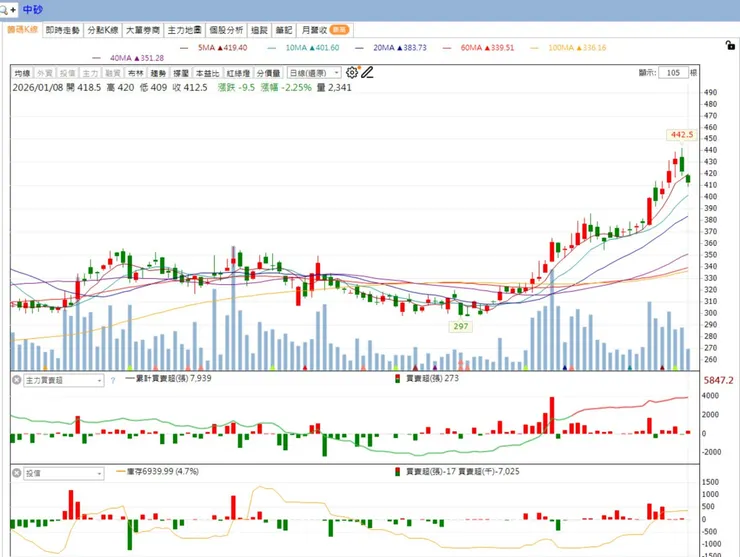
Task: Toggle the 主力 overlay button
Action: tap(90, 73)
